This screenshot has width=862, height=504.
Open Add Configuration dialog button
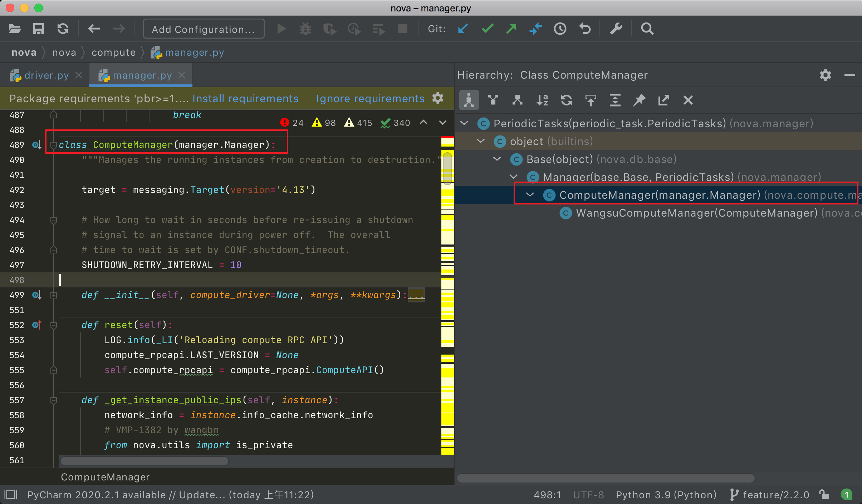(x=204, y=29)
